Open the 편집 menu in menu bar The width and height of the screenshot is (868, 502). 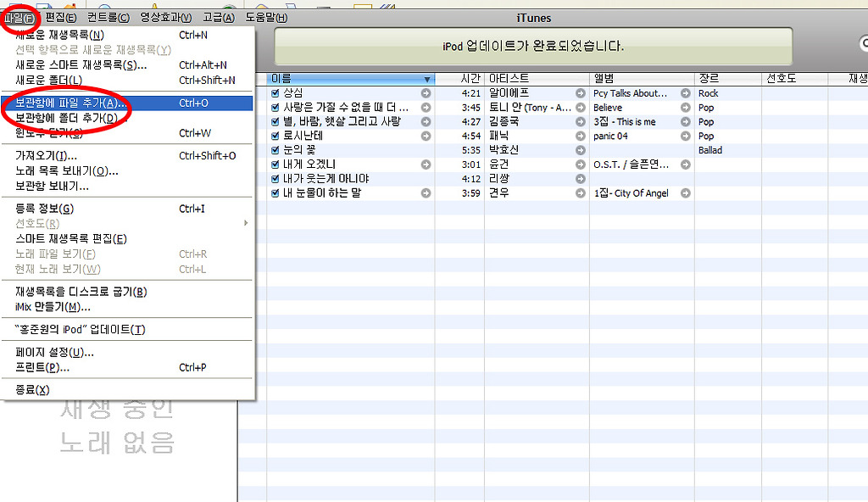[x=60, y=18]
